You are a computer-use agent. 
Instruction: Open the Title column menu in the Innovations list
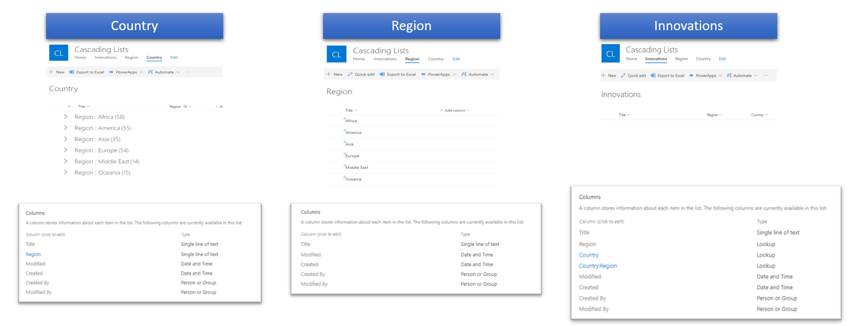(x=624, y=115)
